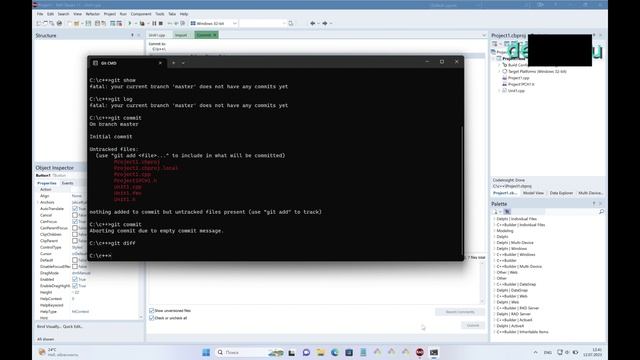
Task: Expand the Modeling palette category
Action: pos(494,231)
